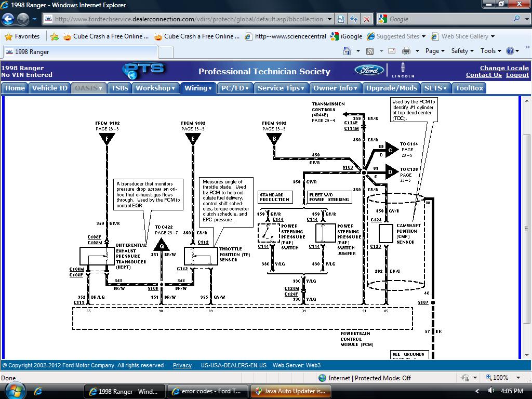532x399 pixels.
Task: Click the blue Help question mark icon
Action: coord(510,51)
